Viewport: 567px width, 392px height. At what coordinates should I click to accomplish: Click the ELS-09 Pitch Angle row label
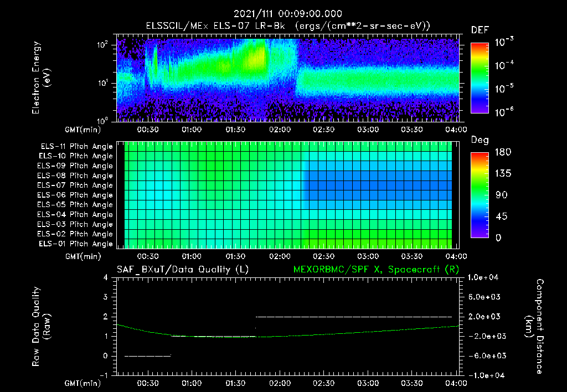point(75,166)
